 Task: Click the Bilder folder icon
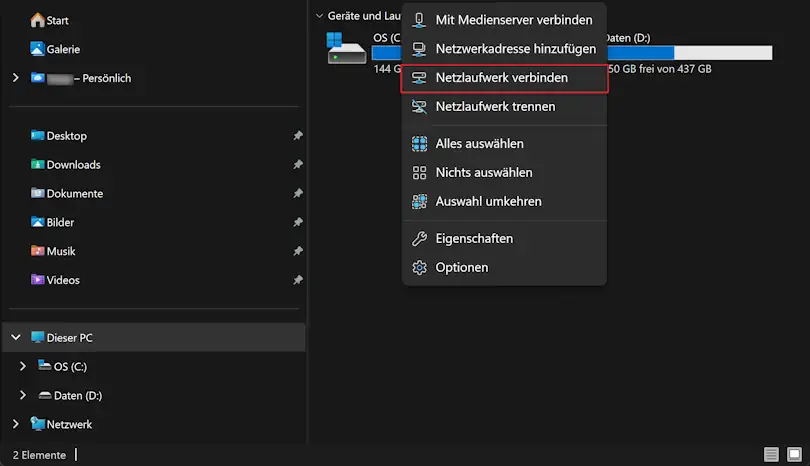pos(37,222)
